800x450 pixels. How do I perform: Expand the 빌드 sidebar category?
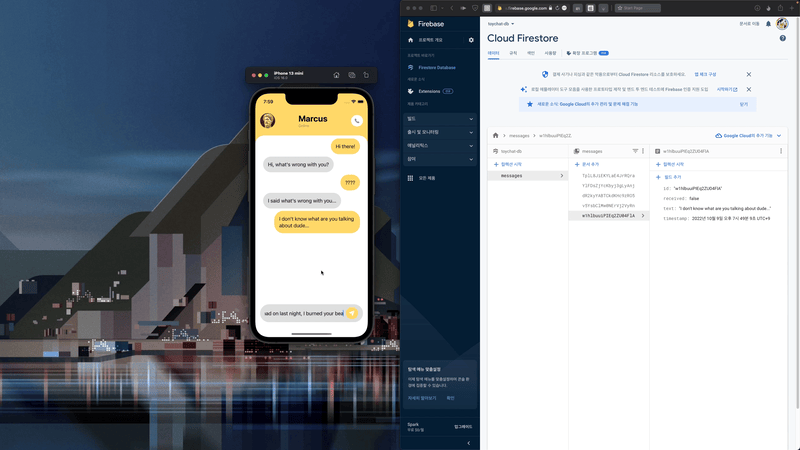pos(440,119)
